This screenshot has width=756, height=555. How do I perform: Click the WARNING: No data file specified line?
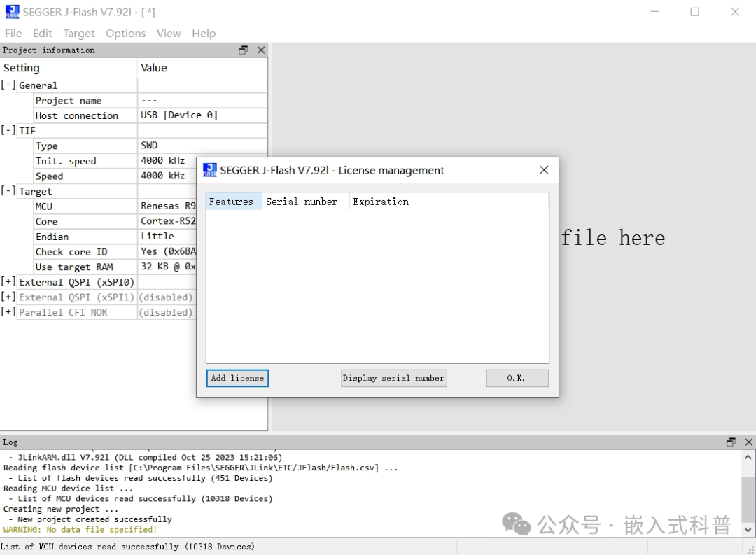click(x=80, y=529)
